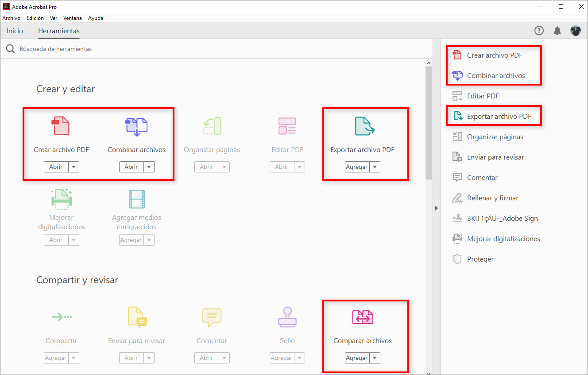Click Agregar under Comparar archivos

357,358
